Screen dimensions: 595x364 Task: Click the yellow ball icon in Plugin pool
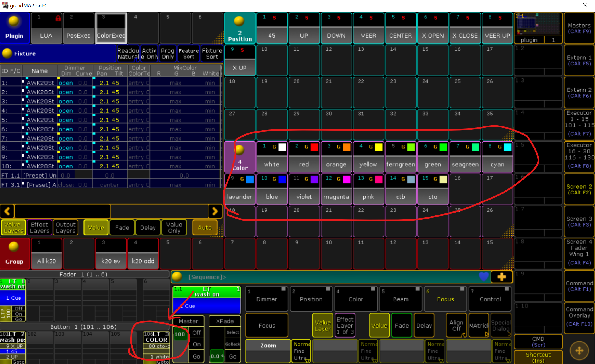(14, 21)
